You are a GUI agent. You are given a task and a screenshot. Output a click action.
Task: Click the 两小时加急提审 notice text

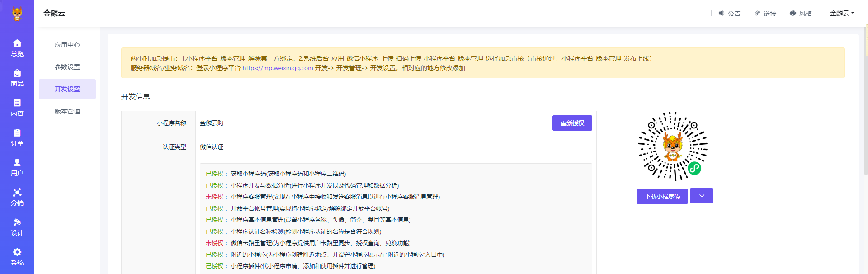(x=391, y=58)
